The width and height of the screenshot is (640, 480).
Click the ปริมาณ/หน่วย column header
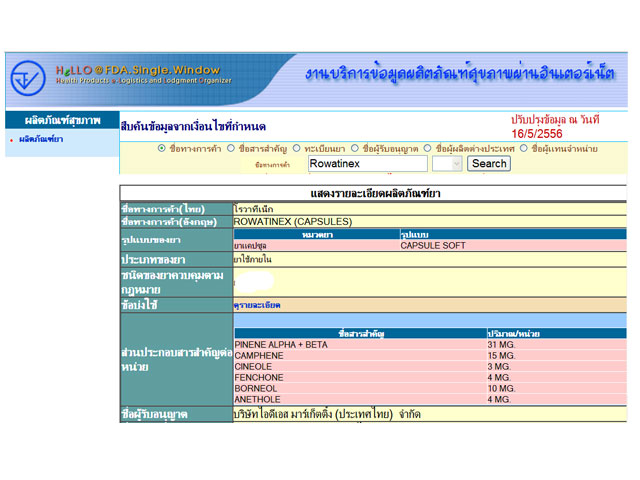[x=557, y=333]
